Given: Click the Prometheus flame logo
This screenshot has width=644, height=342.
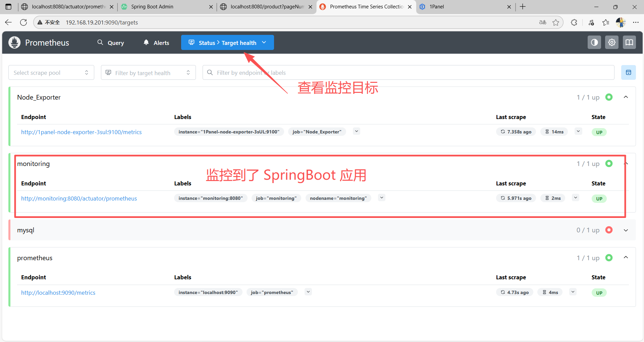Looking at the screenshot, I should coord(14,43).
